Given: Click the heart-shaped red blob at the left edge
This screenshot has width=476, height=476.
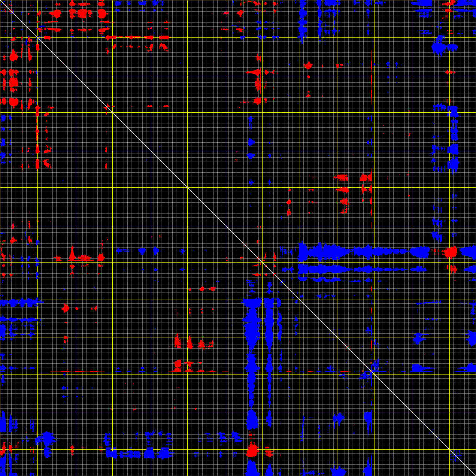Looking at the screenshot, I should point(13,101).
